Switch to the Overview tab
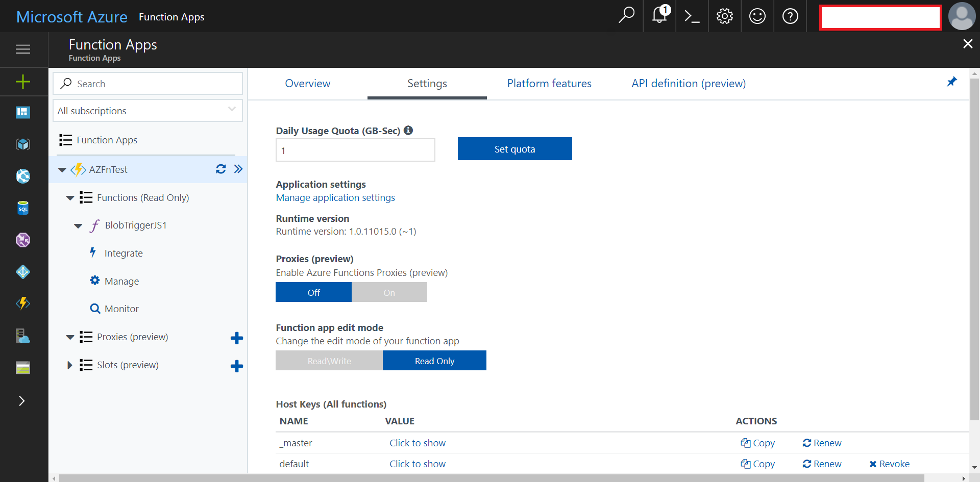The image size is (980, 482). [308, 83]
